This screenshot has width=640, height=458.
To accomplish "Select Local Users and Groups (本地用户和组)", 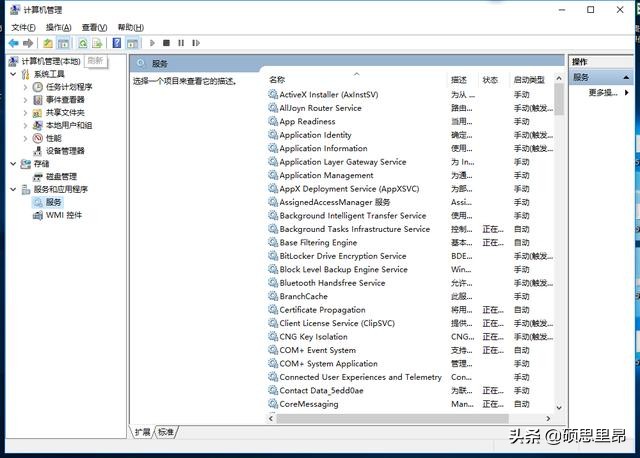I will [69, 125].
